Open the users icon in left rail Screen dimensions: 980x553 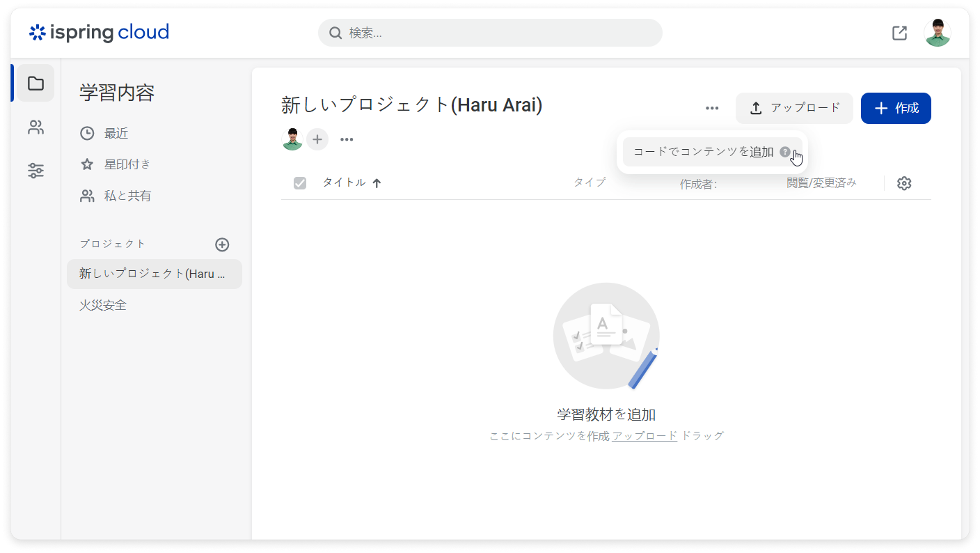[x=35, y=127]
